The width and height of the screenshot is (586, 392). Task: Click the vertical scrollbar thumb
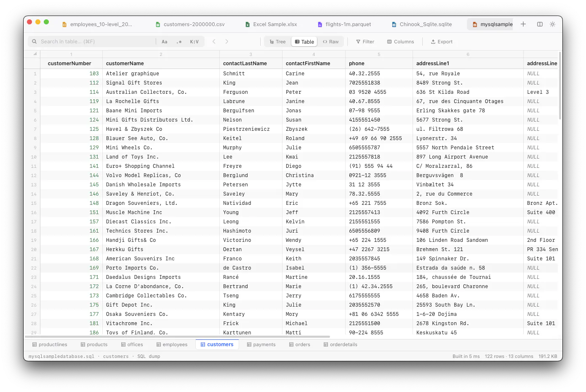coord(560,85)
